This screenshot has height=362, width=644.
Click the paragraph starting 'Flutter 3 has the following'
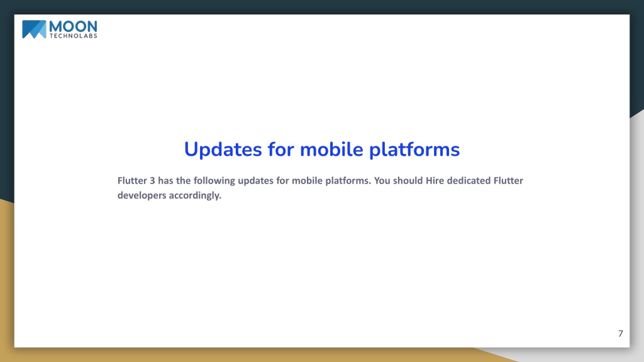[320, 187]
